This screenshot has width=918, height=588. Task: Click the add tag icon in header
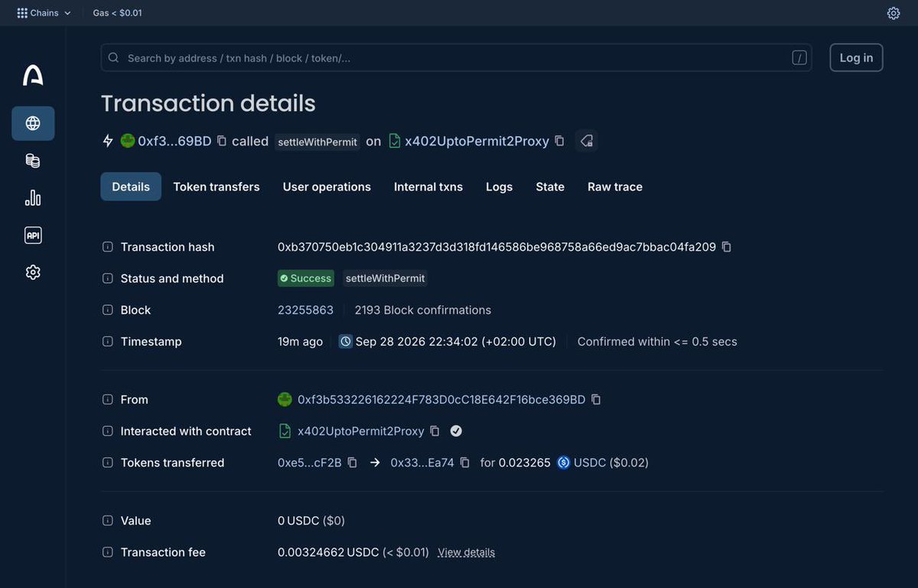(587, 141)
